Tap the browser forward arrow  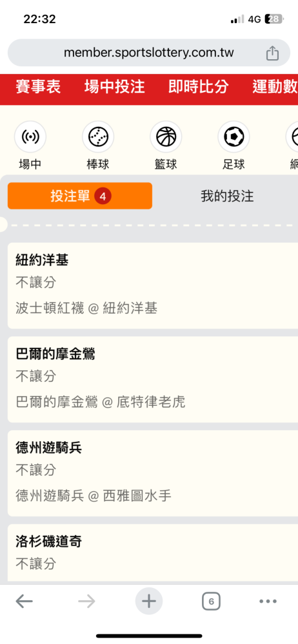[x=86, y=601]
